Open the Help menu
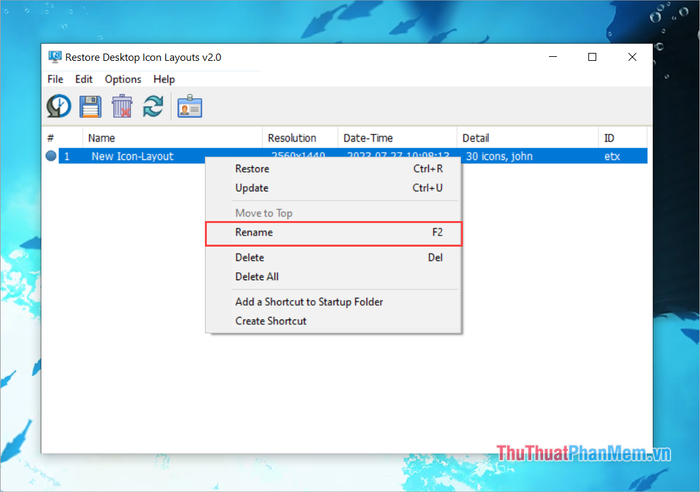 pos(164,79)
